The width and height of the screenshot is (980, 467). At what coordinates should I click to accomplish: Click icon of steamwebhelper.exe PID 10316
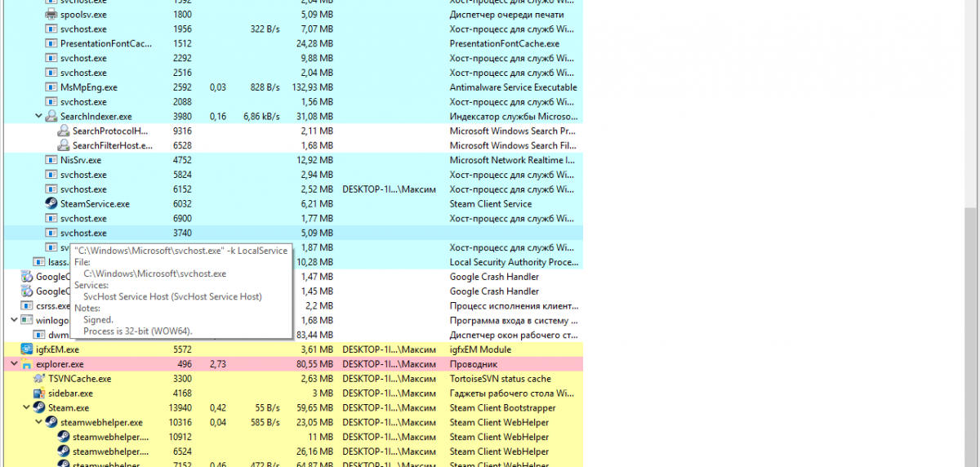pos(51,423)
